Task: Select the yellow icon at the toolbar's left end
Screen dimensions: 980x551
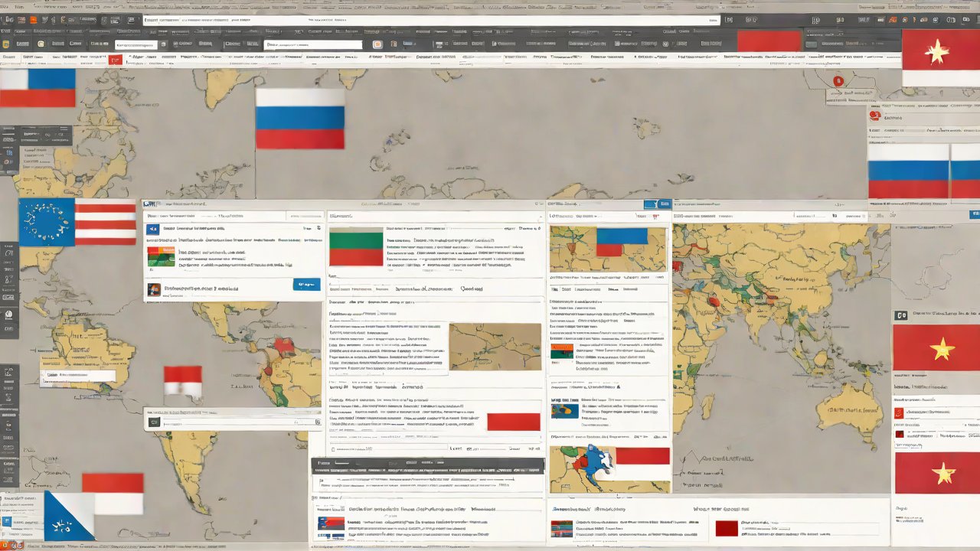Action: click(x=5, y=44)
